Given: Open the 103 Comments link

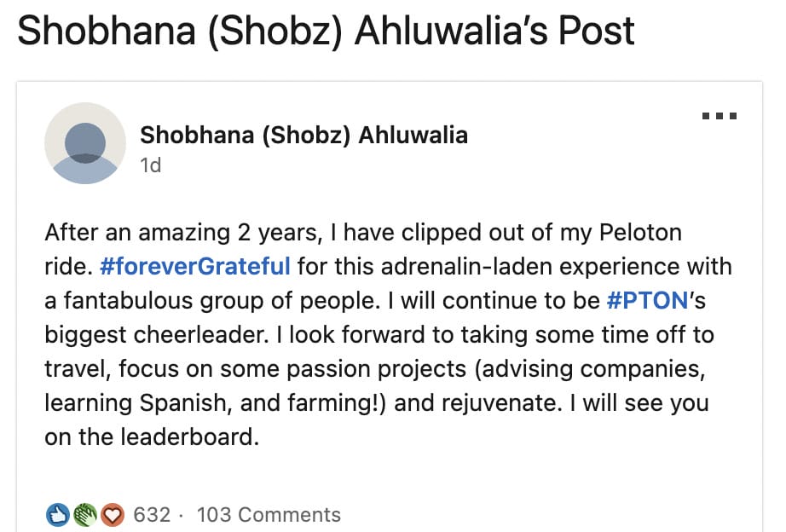Looking at the screenshot, I should point(269,515).
